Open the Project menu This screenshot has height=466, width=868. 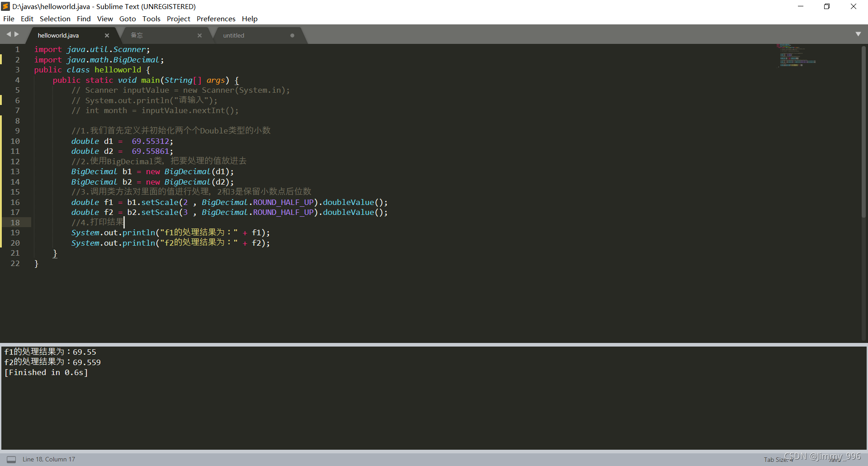[x=179, y=19]
